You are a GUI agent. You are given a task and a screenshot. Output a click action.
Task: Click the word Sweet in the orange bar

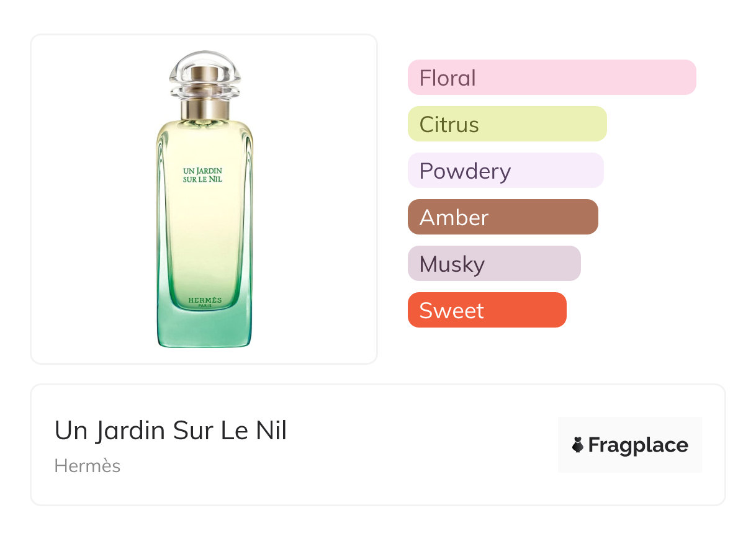(451, 311)
